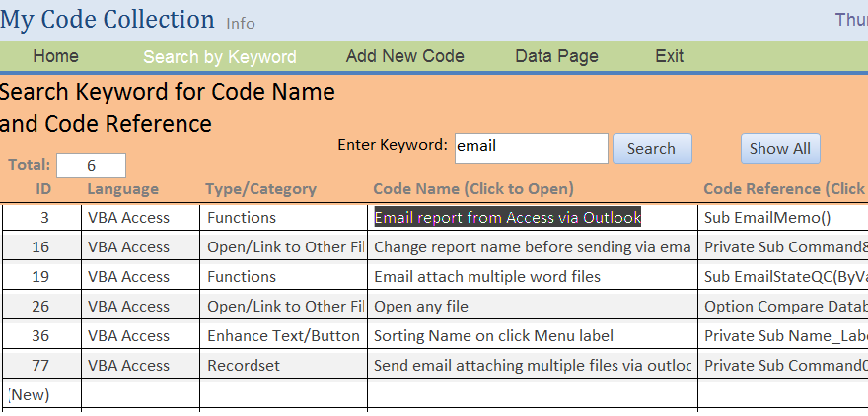Viewport: 868px width, 416px height.
Task: Select Search by Keyword menu
Action: click(x=220, y=57)
